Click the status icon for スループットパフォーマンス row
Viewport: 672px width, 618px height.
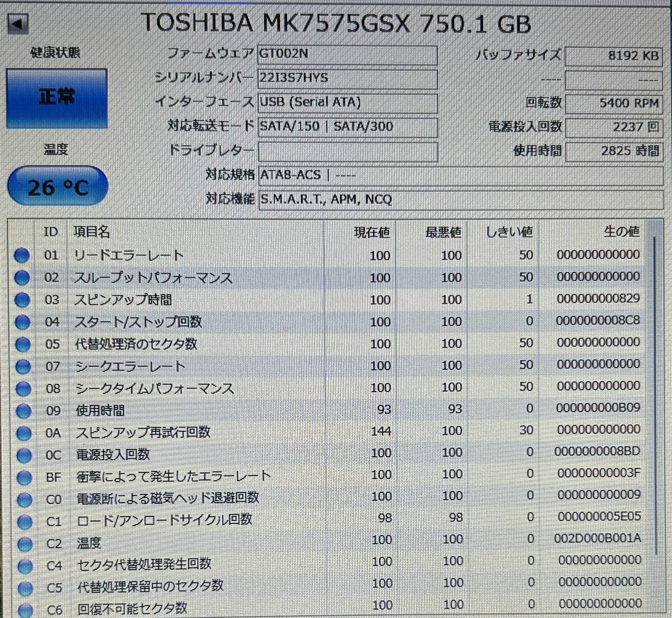(22, 277)
